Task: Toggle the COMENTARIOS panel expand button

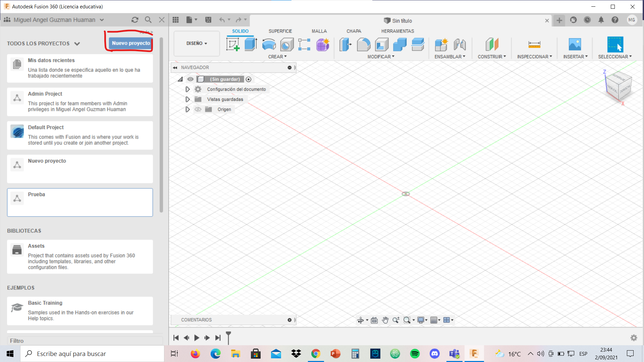Action: [289, 320]
